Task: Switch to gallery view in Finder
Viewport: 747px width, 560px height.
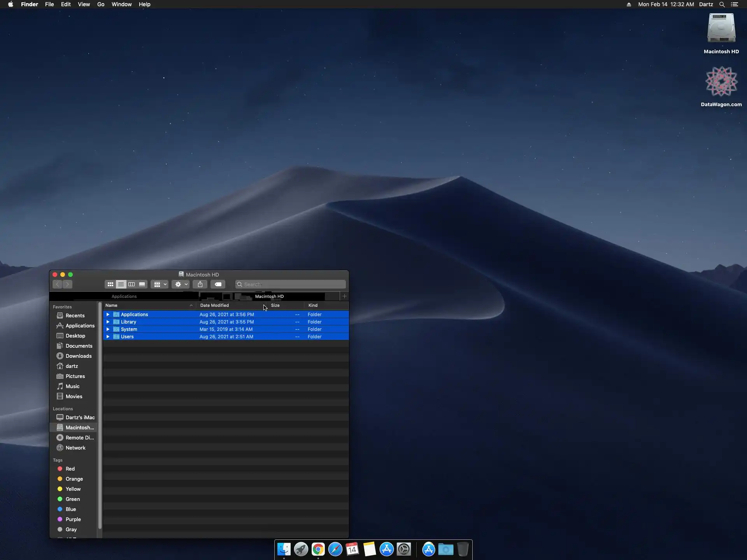Action: click(x=142, y=284)
